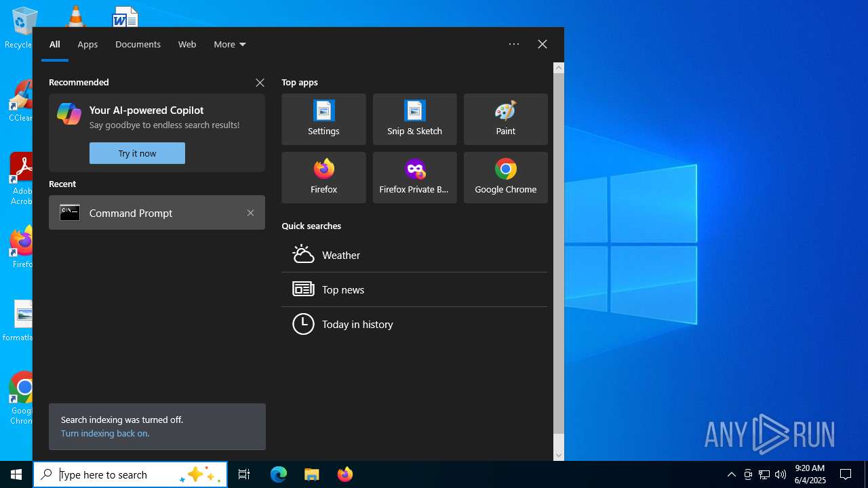Launch Snip & Sketch tile

(414, 119)
